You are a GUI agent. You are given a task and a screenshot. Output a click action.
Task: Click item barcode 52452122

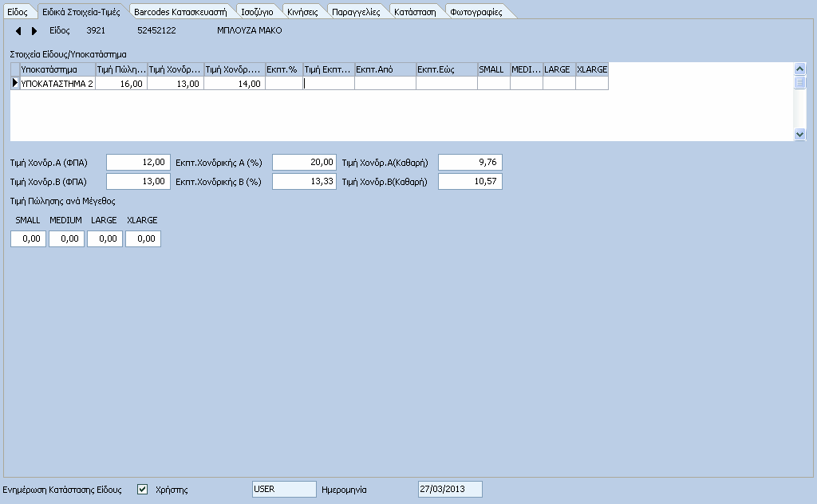coord(156,31)
